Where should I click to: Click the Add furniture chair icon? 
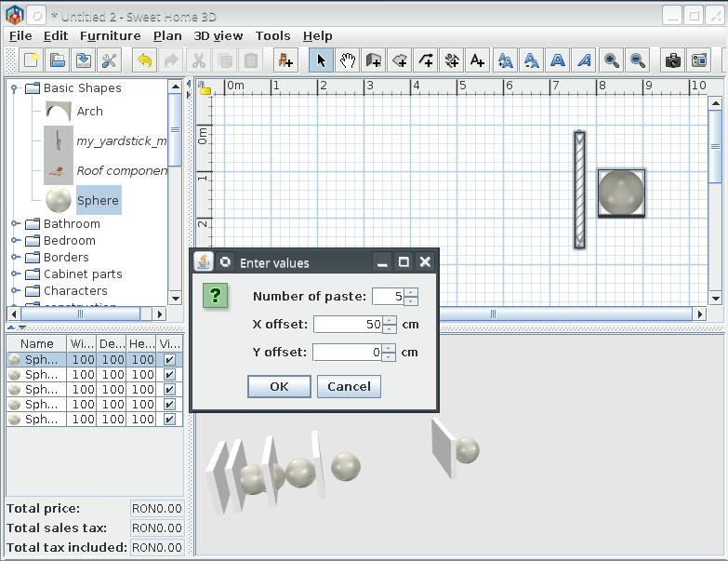click(x=285, y=60)
